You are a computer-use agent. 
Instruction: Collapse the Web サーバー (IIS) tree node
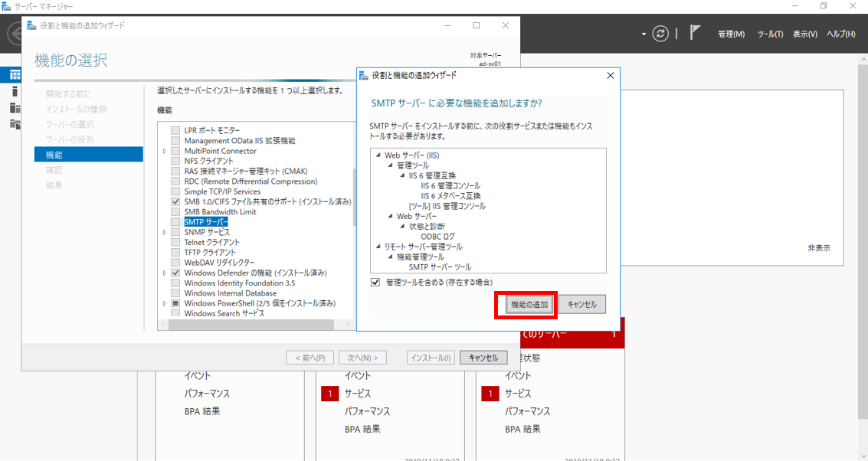(x=378, y=155)
